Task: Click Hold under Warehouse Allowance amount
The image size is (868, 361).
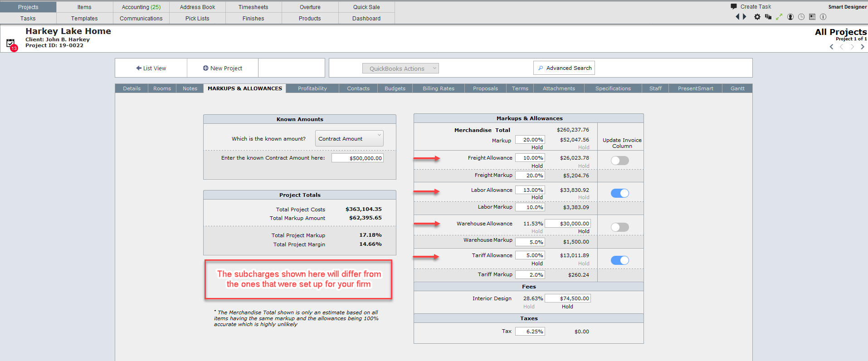Action: 584,231
